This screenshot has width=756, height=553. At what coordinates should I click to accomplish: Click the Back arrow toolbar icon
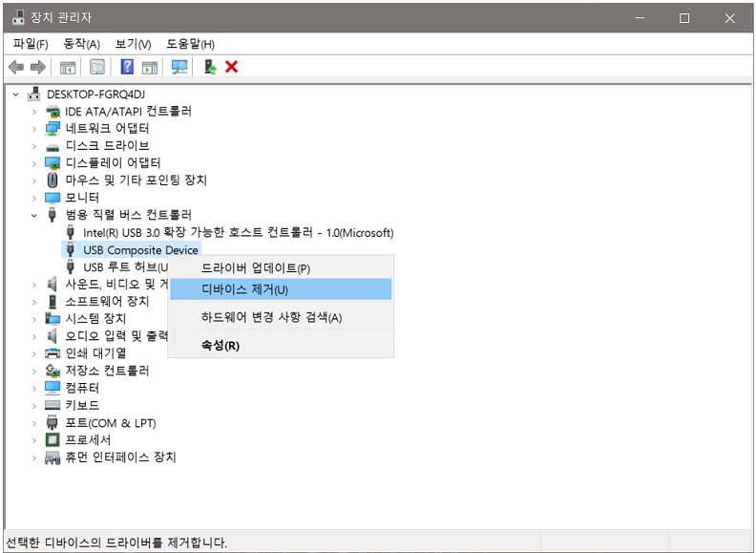(16, 67)
